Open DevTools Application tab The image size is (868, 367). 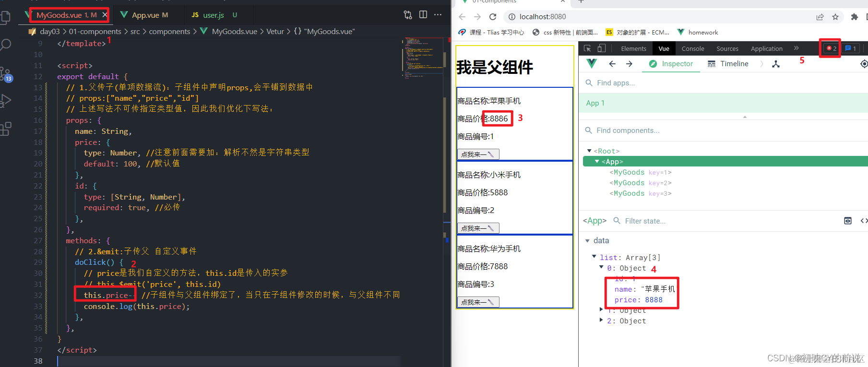point(766,48)
